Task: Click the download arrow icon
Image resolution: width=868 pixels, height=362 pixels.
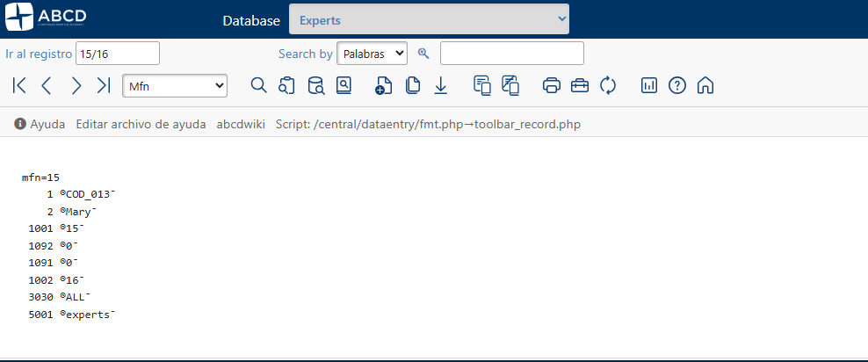Action: click(441, 85)
